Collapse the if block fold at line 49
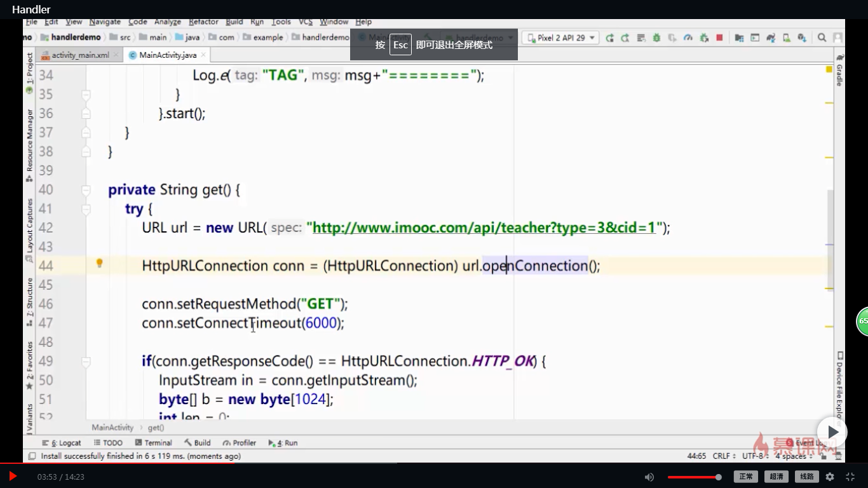 [86, 362]
